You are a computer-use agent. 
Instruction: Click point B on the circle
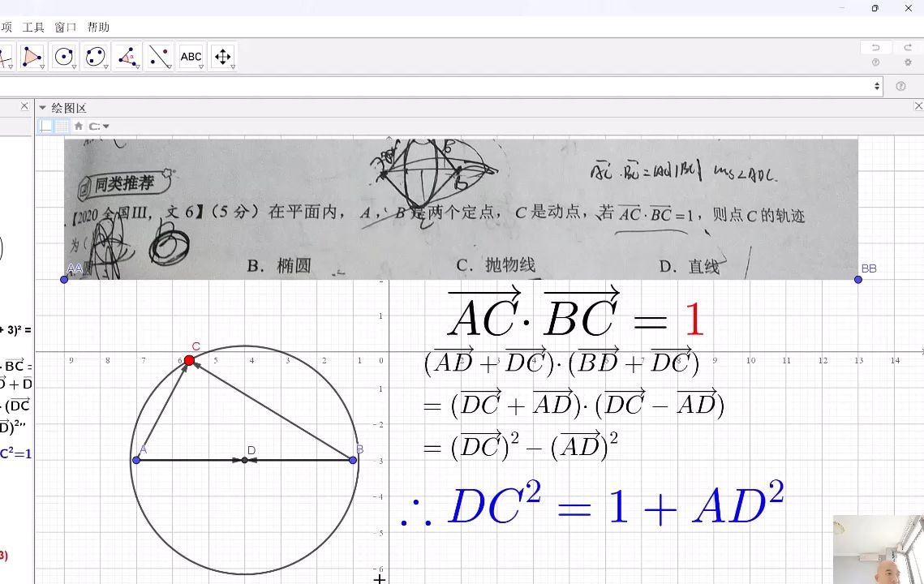[353, 460]
